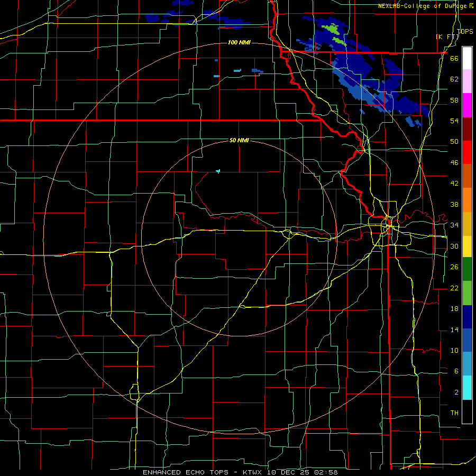Click the yellow 30 kft legend swatch
This screenshot has height=476, width=476.
[467, 246]
